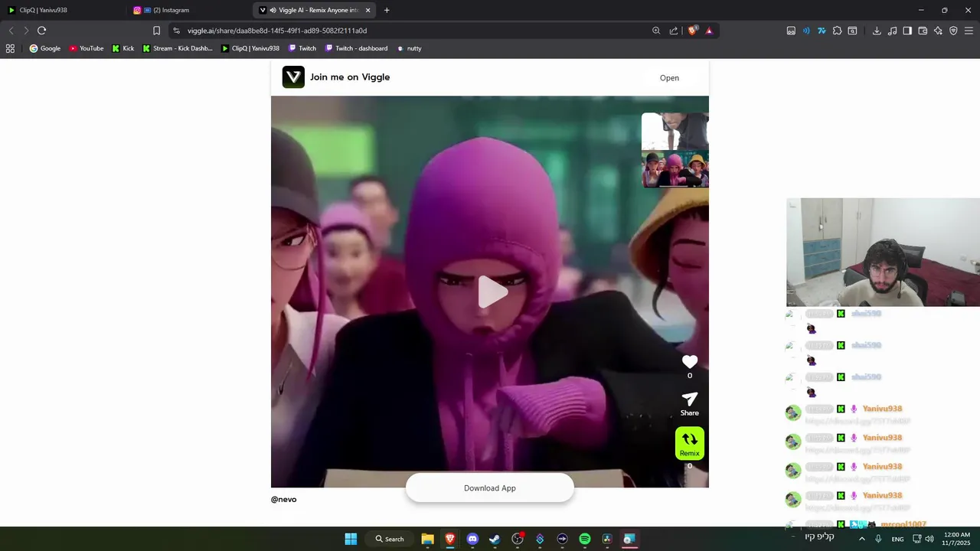Open the YouTube bookmark
Screen dimensions: 980x551
pos(87,48)
